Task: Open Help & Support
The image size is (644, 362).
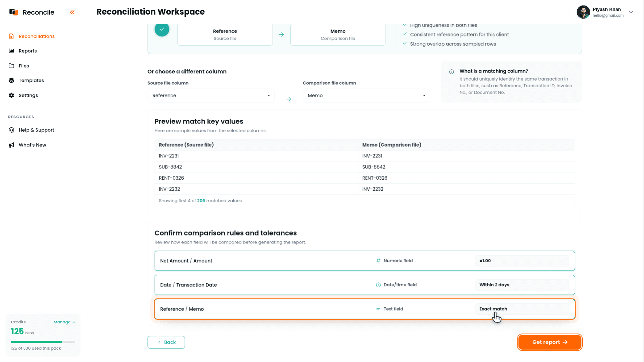Action: (x=36, y=130)
